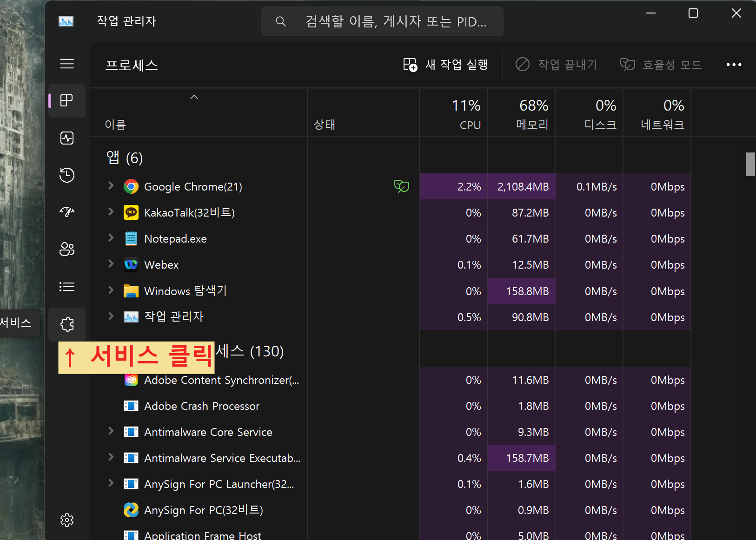Click the 작업 관리자 CPU value 0.5%
The height and width of the screenshot is (540, 756).
point(469,317)
